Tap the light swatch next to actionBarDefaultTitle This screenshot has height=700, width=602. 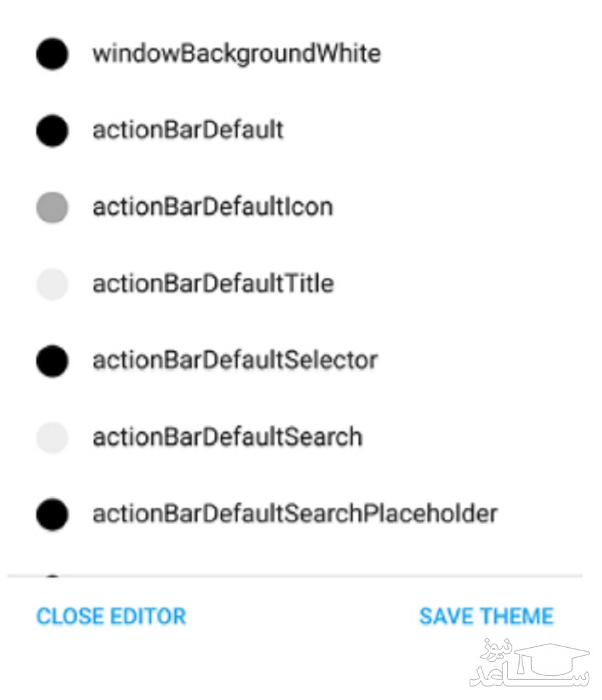click(x=52, y=284)
